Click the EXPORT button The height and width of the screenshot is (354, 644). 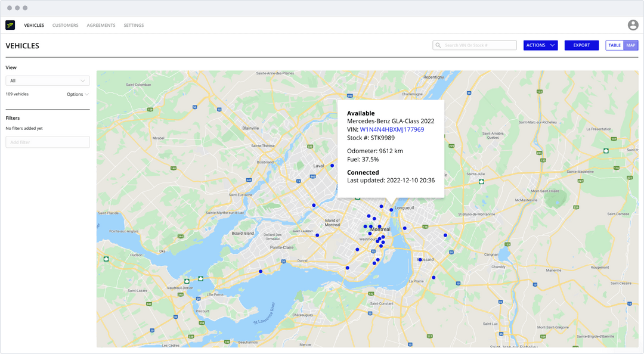(x=581, y=45)
